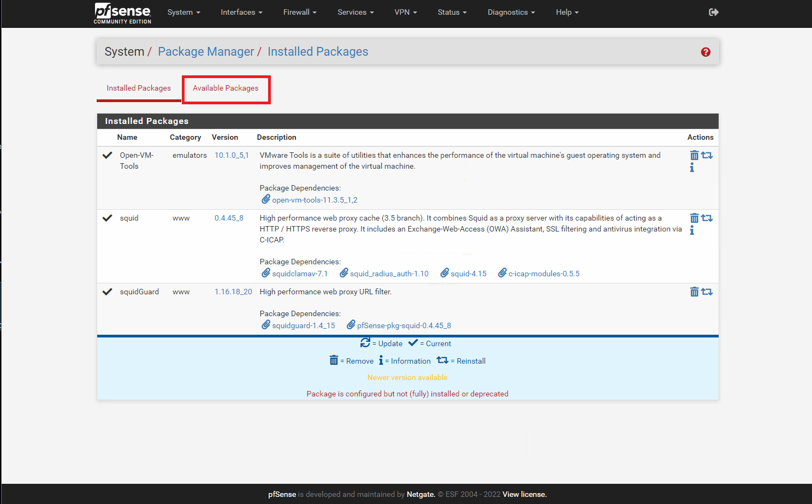Screen dimensions: 812x504
Task: Click Netgate link in footer
Action: [420, 495]
